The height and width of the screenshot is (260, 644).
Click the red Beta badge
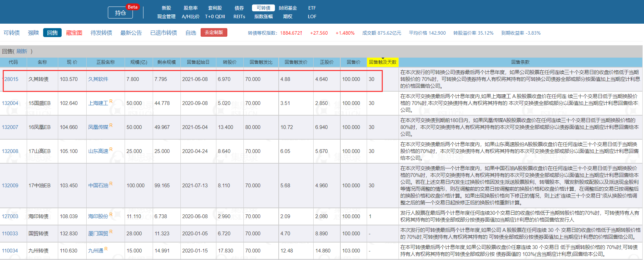(132, 7)
